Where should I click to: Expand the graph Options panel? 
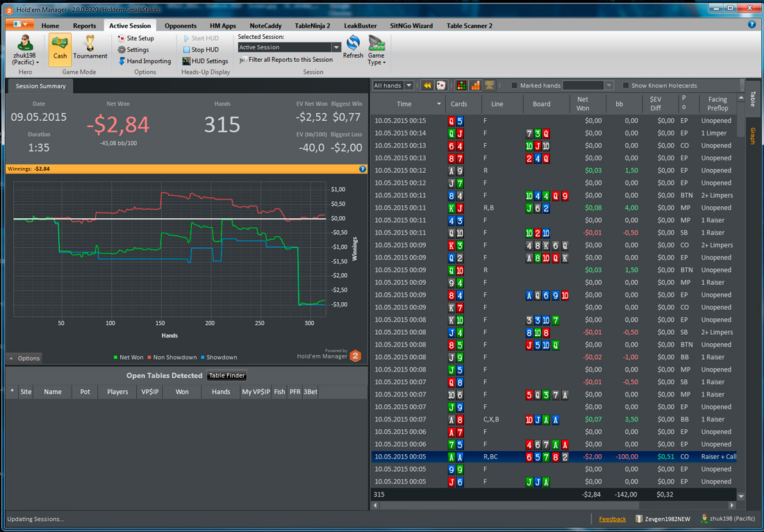coord(24,358)
